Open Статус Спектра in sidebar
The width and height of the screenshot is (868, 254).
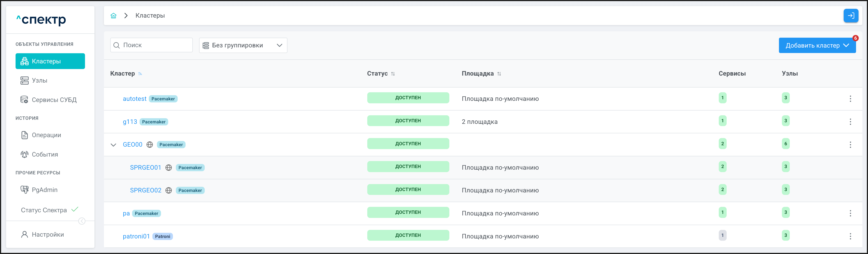[44, 210]
